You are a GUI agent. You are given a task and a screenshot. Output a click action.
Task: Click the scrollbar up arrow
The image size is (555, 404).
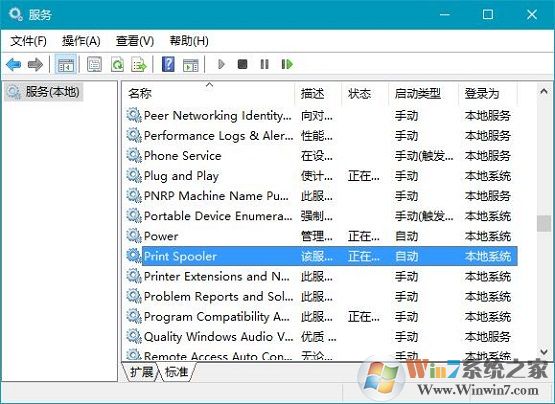coord(544,92)
